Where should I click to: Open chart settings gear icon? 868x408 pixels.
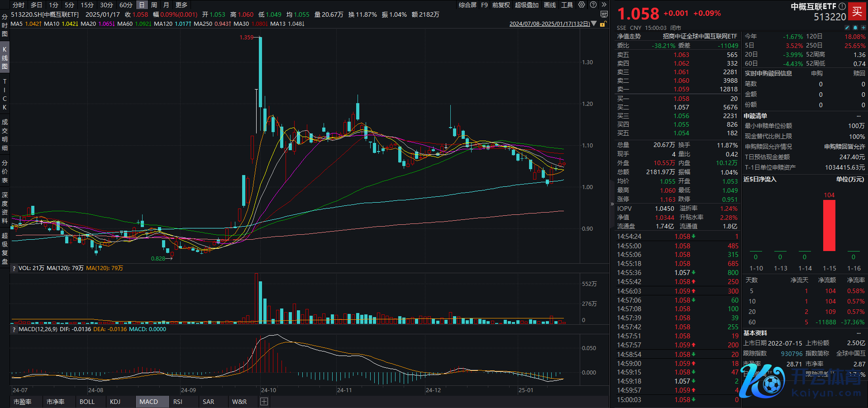582,5
